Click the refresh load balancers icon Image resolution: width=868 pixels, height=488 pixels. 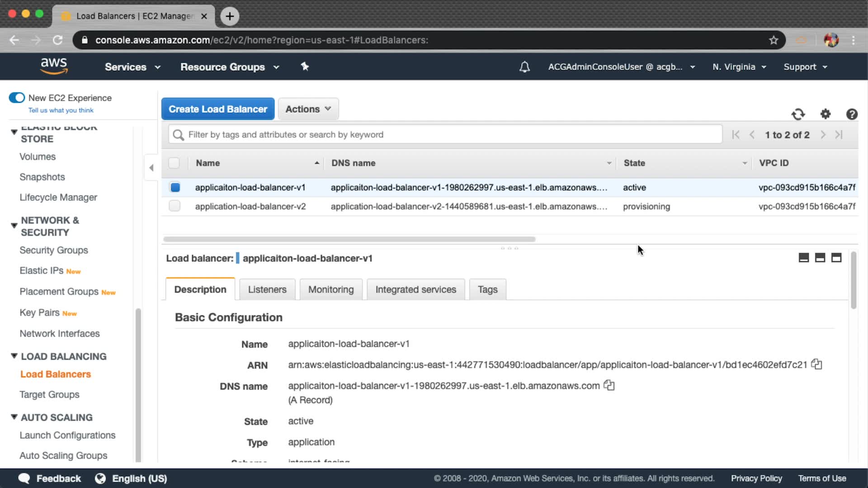(798, 114)
